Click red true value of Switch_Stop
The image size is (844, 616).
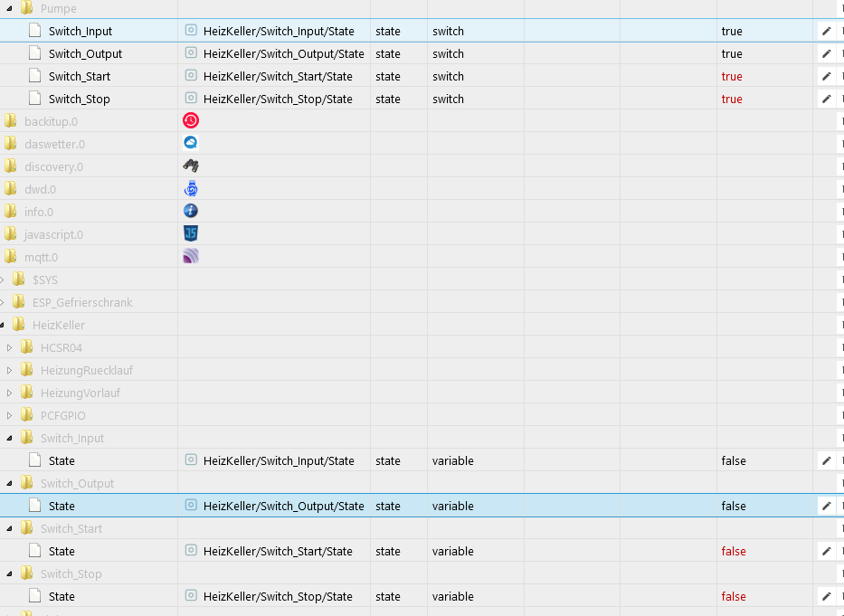(732, 100)
